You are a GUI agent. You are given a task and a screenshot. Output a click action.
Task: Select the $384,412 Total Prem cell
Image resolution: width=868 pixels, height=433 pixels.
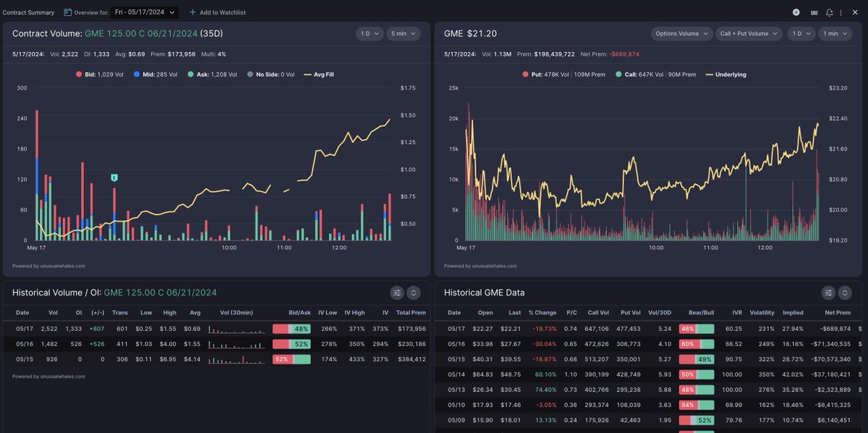coord(411,359)
